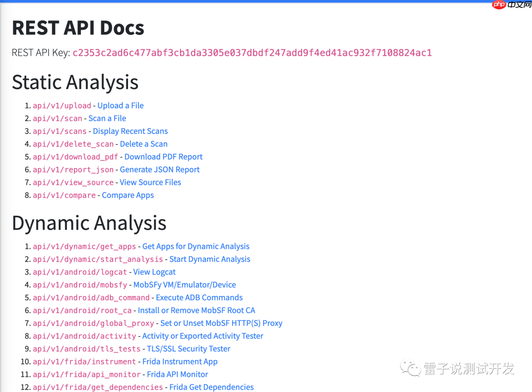Open Generate JSON Report link
532x392 pixels.
[160, 169]
